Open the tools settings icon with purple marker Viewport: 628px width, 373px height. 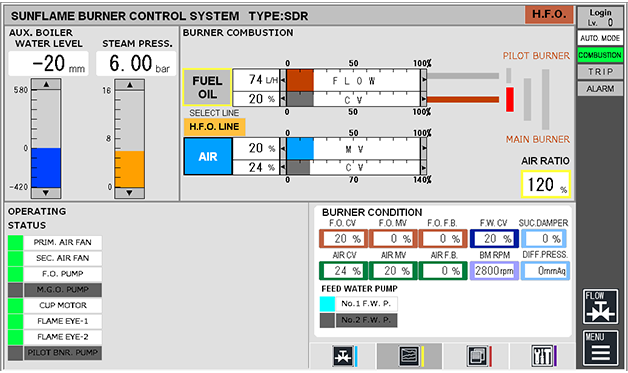click(x=543, y=356)
